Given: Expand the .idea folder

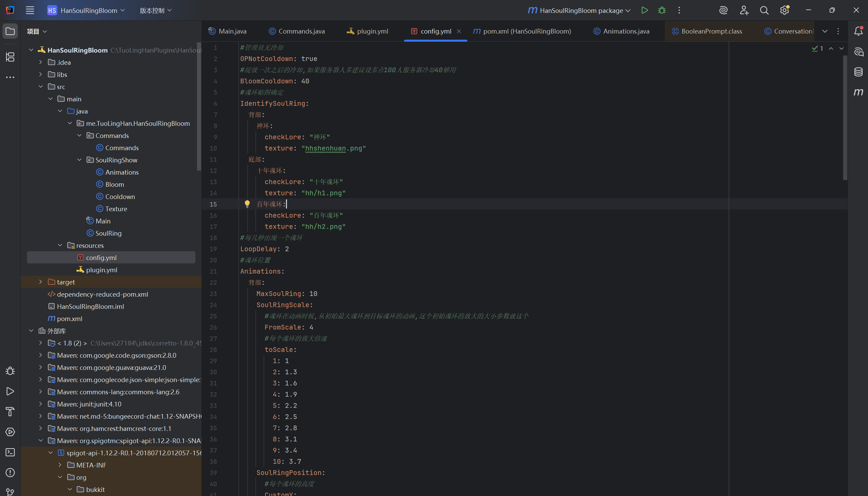Looking at the screenshot, I should tap(41, 62).
